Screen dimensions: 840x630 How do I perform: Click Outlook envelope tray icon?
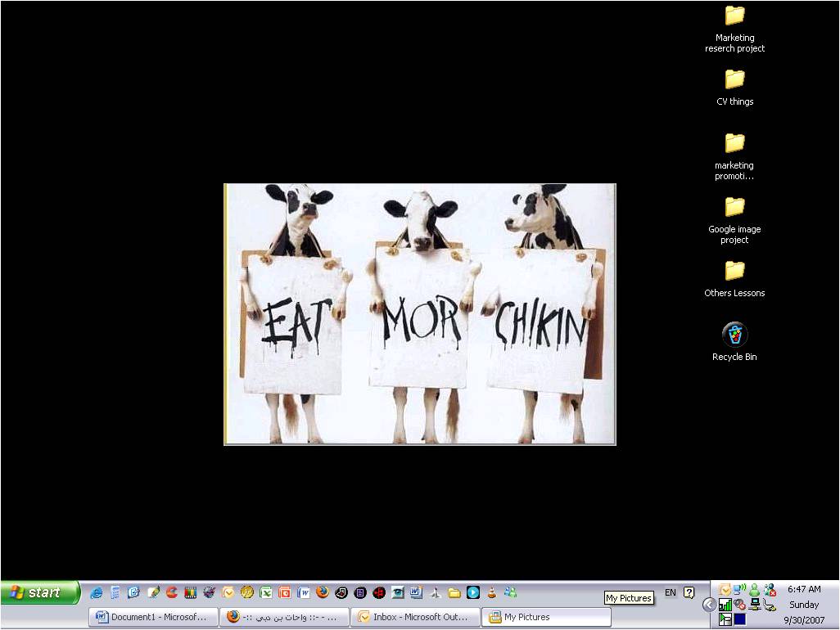pyautogui.click(x=725, y=590)
